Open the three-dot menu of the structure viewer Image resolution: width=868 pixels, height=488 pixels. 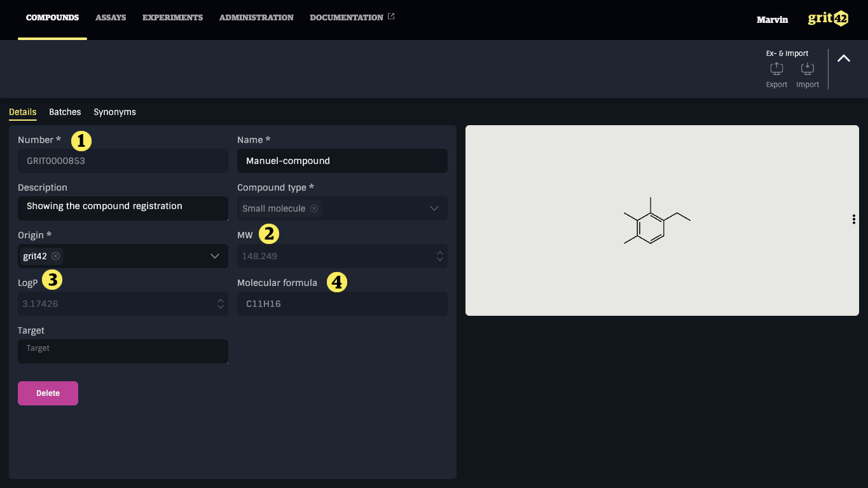(853, 219)
